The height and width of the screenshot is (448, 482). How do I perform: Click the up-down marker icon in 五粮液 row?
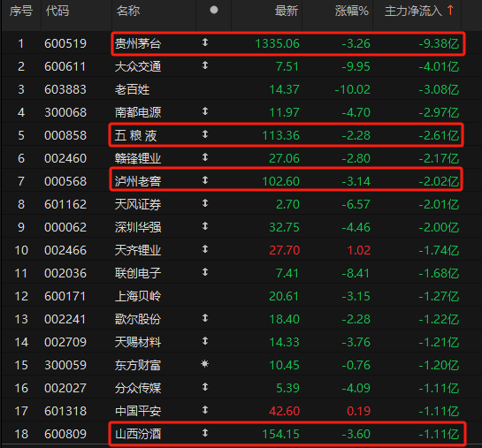(205, 134)
